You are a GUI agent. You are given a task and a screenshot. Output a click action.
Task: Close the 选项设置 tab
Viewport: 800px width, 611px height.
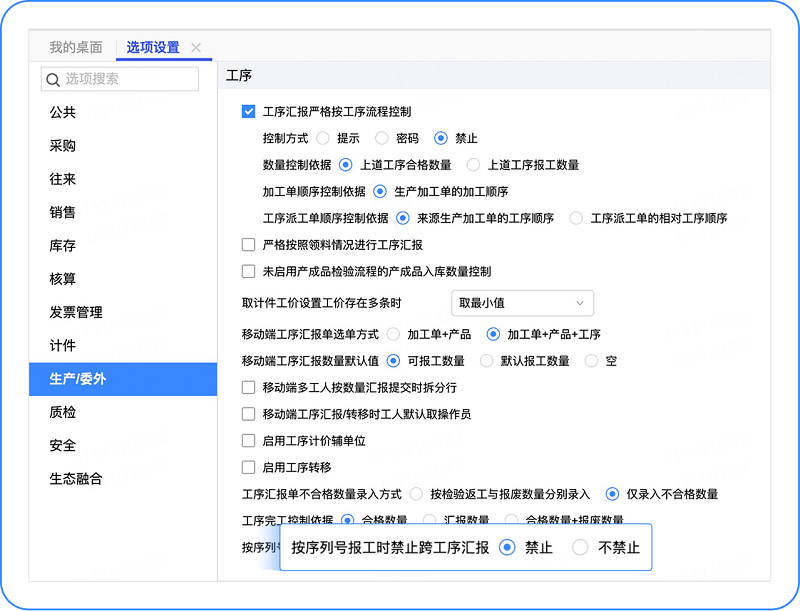196,47
